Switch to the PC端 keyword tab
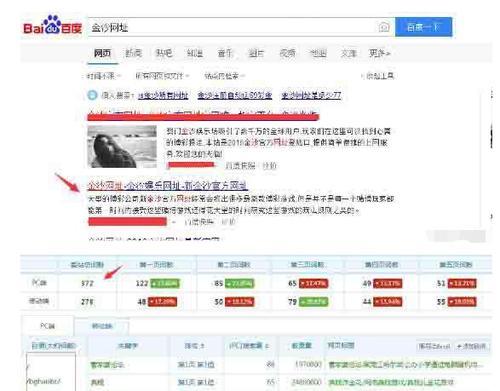Image resolution: width=500 pixels, height=391 pixels. pos(47,326)
